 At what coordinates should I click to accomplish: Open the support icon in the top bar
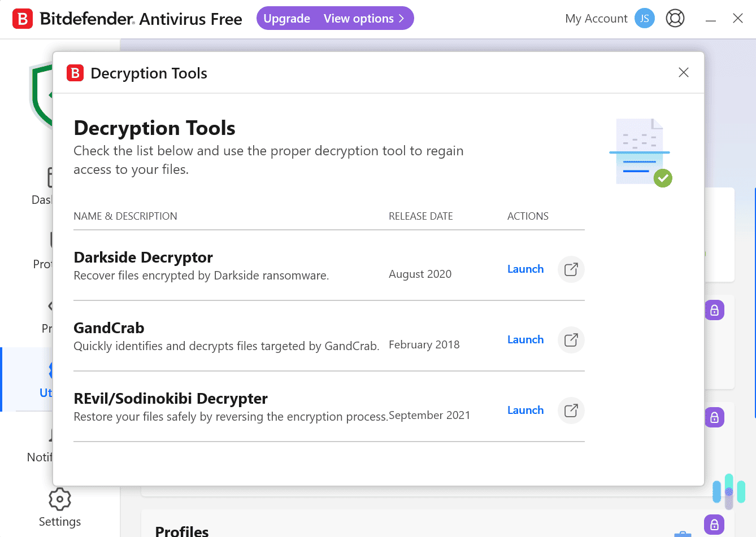point(675,18)
